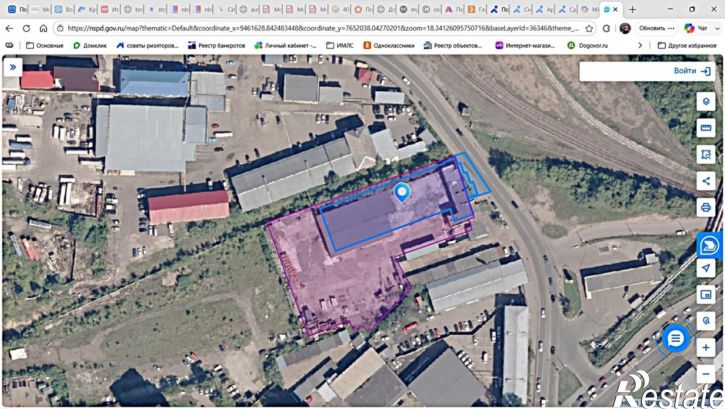
Task: Select the ruler measurement tool
Action: tap(706, 128)
